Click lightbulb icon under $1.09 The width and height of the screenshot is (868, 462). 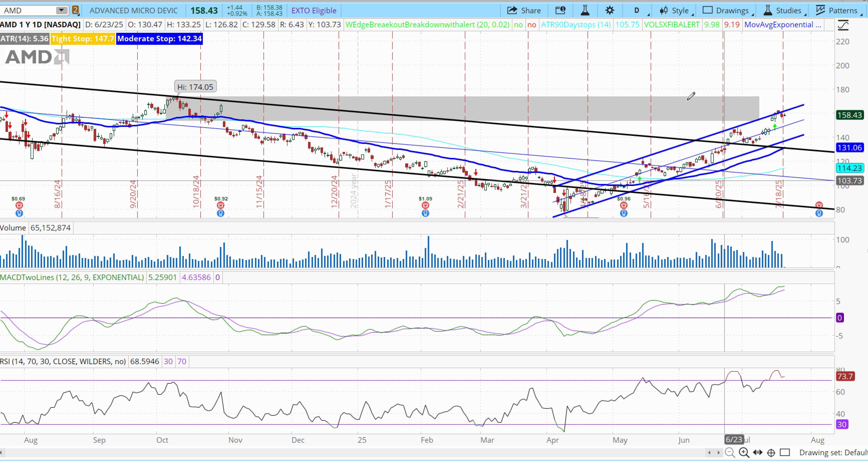[x=425, y=213]
